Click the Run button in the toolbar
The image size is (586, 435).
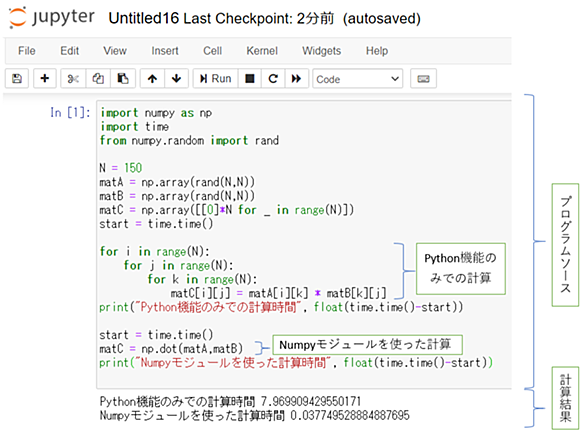[x=216, y=78]
